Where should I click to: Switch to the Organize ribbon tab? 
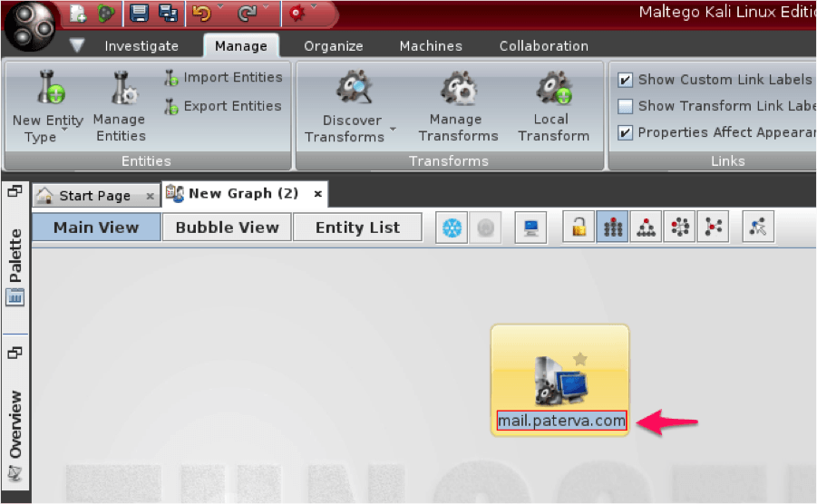(334, 46)
